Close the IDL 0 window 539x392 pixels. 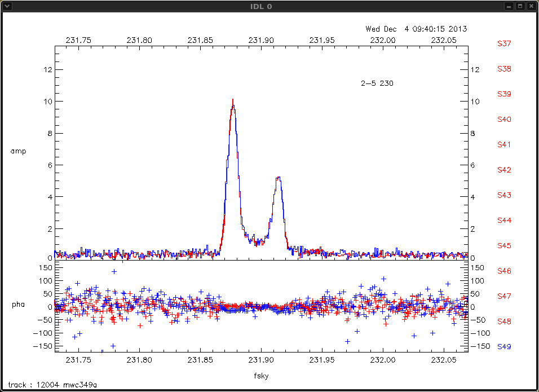click(x=531, y=6)
